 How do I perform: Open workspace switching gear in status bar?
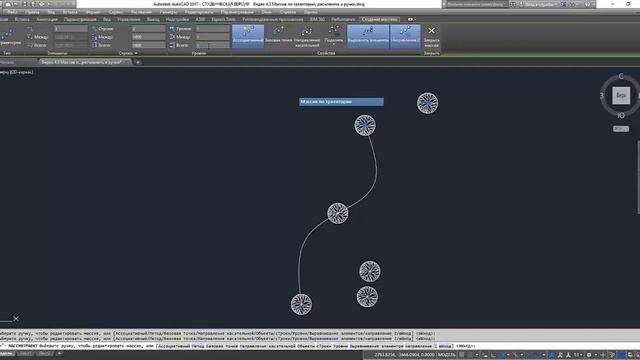pos(590,355)
